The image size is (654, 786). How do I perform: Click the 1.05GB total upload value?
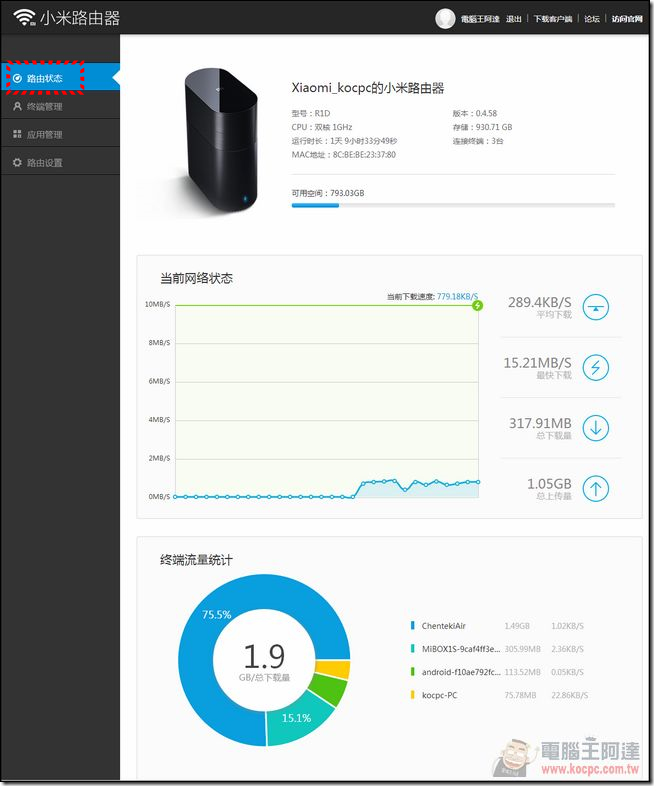(x=549, y=484)
